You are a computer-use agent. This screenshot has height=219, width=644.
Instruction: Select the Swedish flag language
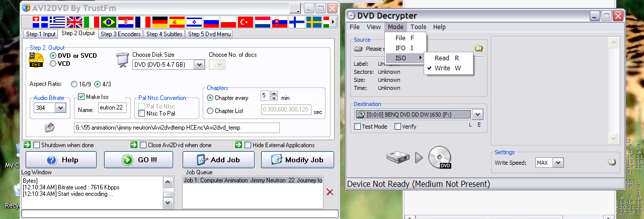pyautogui.click(x=313, y=22)
